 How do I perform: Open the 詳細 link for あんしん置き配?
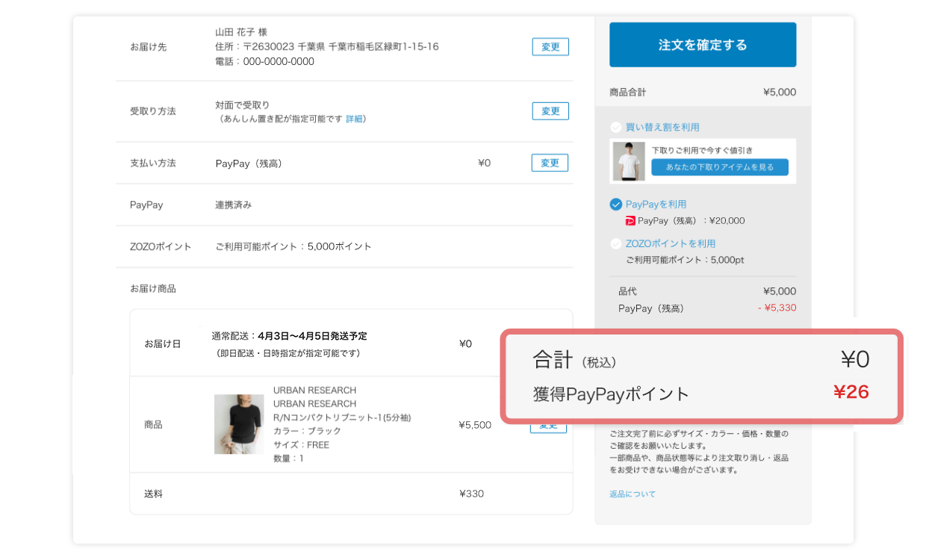point(355,119)
